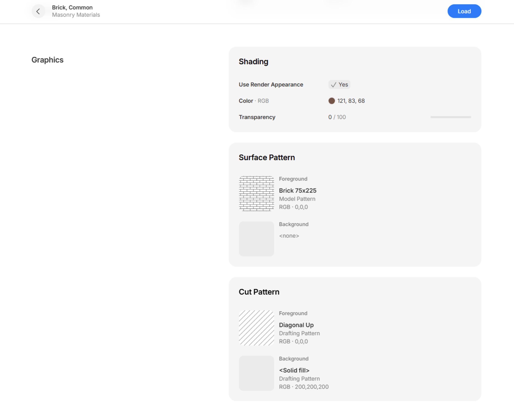Screen dimensions: 514x420
Task: Click the Brick, Common material title
Action: (72, 7)
